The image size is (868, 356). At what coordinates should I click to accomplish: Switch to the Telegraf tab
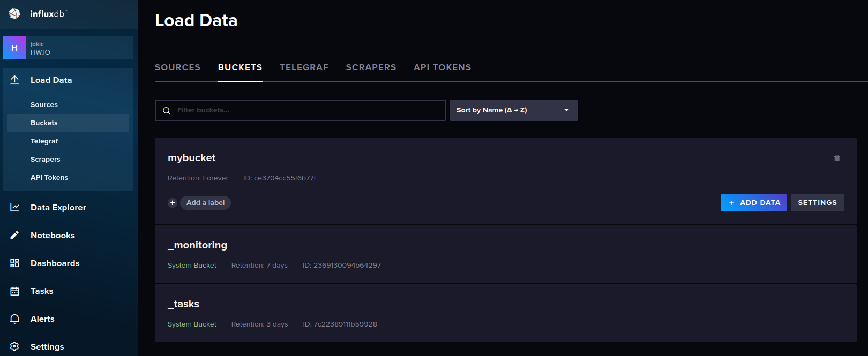point(304,67)
